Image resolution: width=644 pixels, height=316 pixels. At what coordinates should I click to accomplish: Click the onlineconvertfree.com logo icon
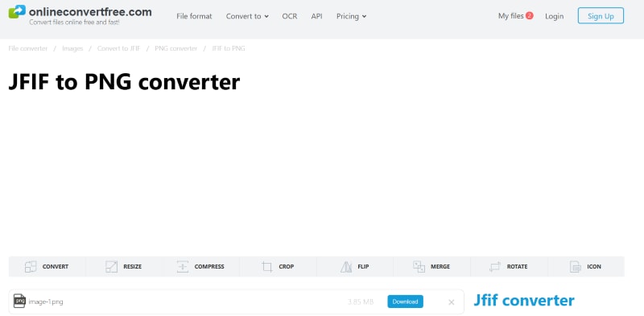click(x=17, y=11)
